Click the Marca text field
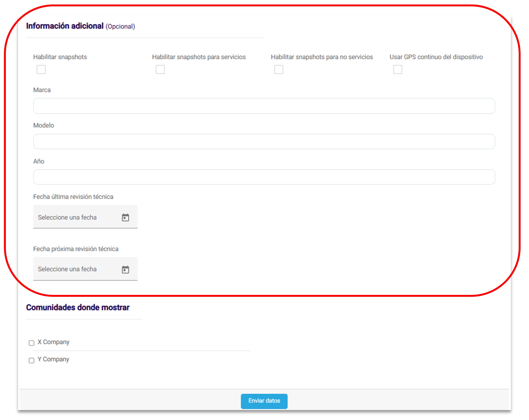This screenshot has width=529, height=420. coord(264,106)
